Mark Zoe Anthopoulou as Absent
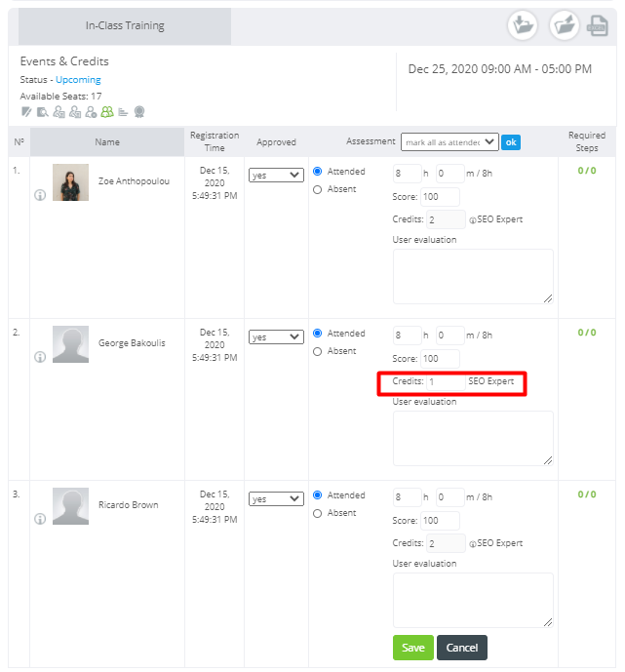This screenshot has height=672, width=625. coord(318,189)
